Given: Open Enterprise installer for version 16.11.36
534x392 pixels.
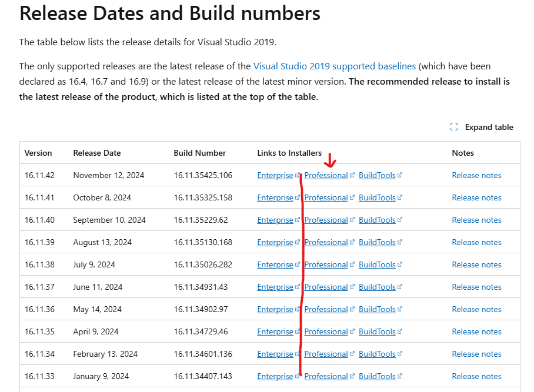Looking at the screenshot, I should [x=275, y=309].
